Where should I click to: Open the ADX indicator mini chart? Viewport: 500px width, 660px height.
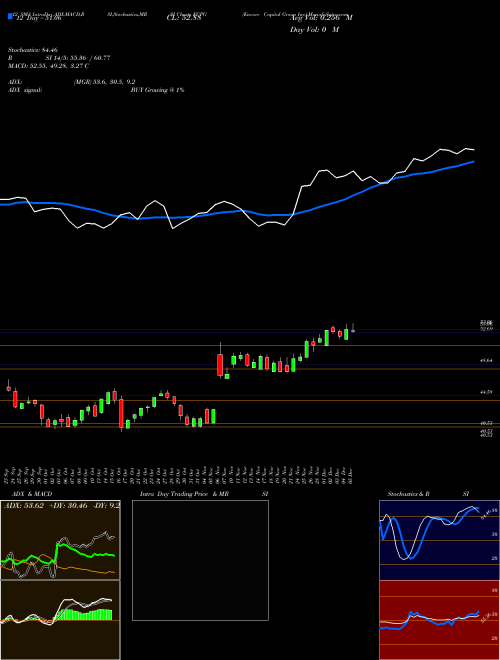60,540
